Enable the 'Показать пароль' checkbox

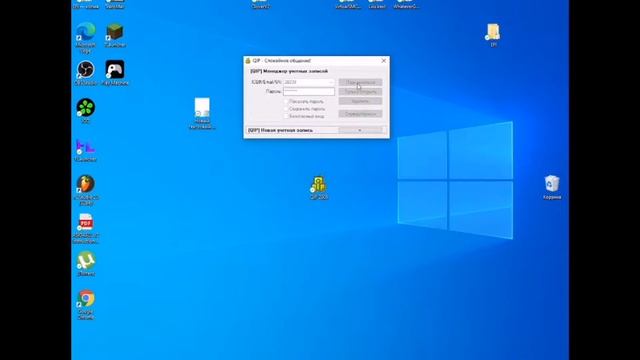click(x=286, y=101)
